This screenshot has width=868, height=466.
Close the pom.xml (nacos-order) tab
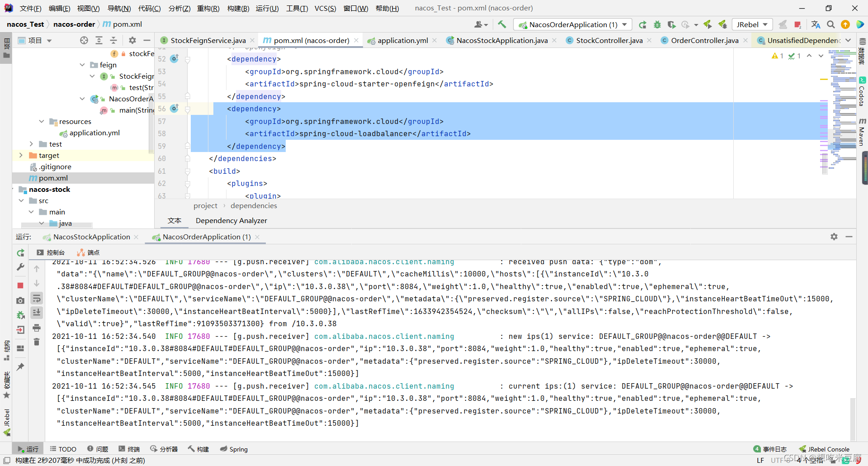356,40
